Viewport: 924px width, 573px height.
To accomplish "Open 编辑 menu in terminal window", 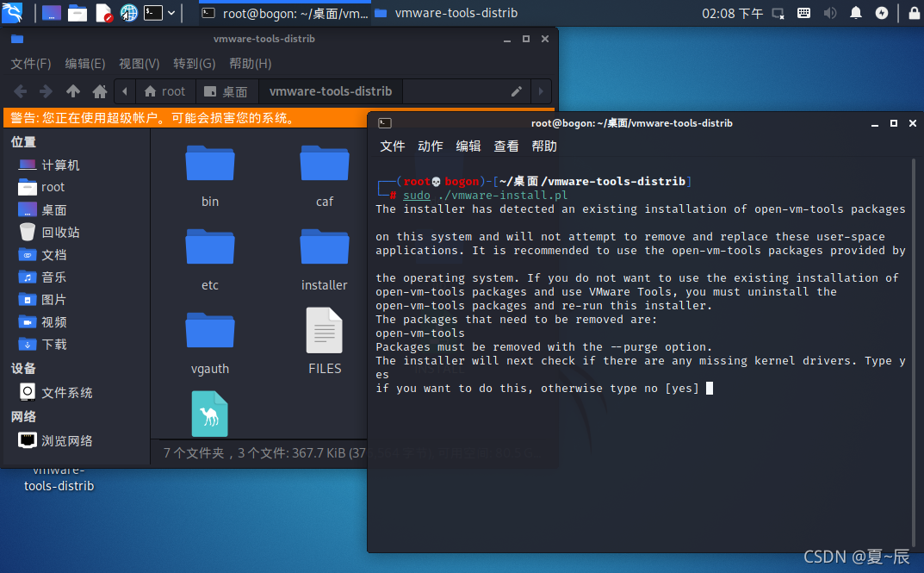I will click(x=468, y=146).
